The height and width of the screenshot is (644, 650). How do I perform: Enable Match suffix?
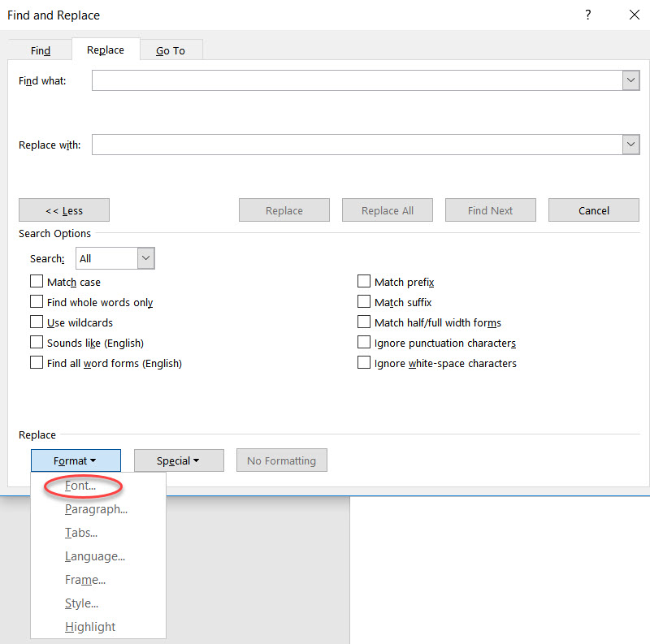[364, 301]
